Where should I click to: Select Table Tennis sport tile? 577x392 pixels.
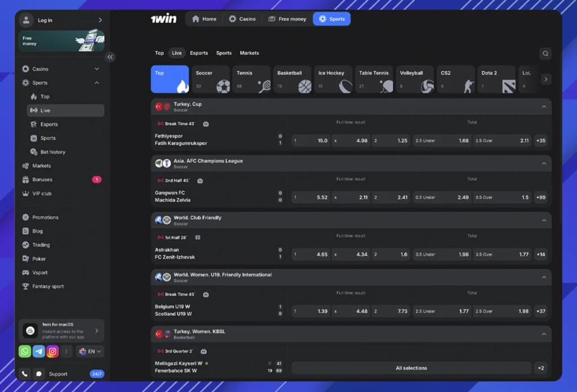[x=374, y=79]
